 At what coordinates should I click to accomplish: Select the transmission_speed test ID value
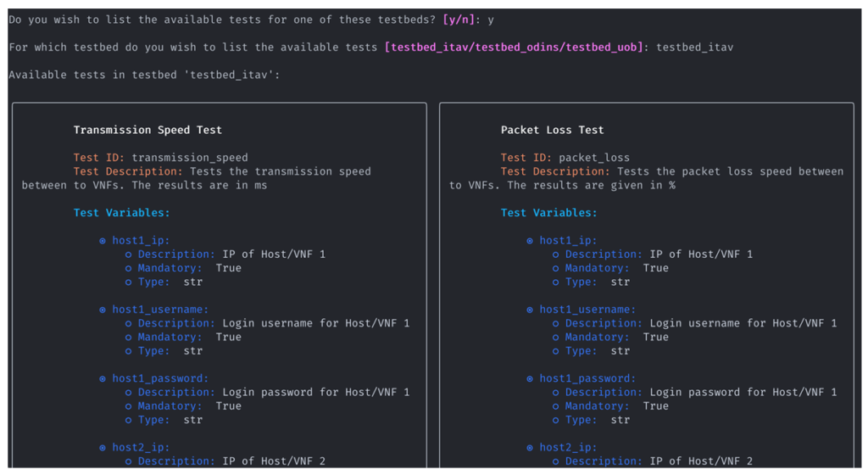pyautogui.click(x=190, y=158)
